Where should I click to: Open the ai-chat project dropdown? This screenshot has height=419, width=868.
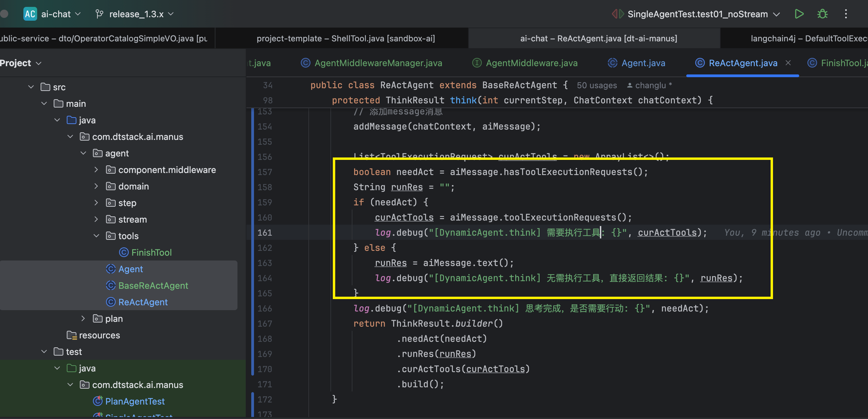point(61,14)
